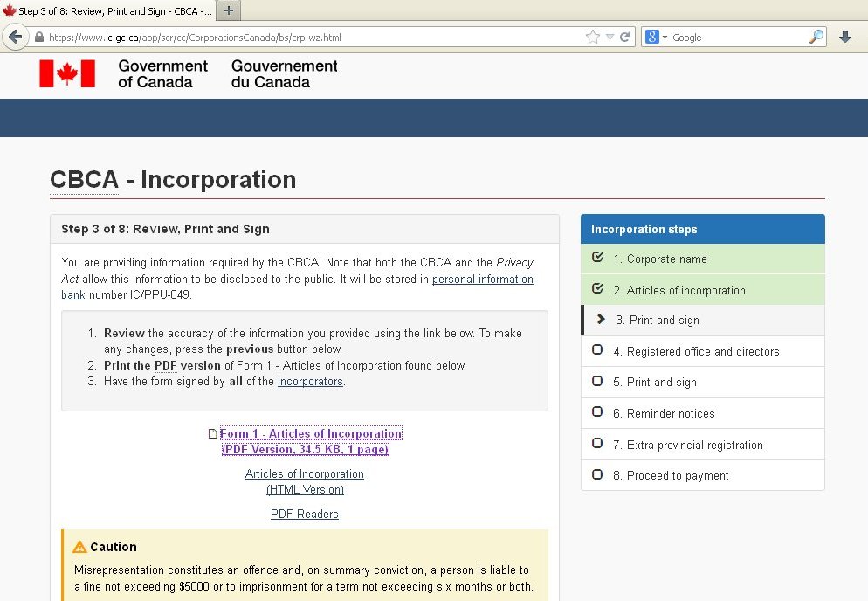Click the PDF document icon beside Form 1

coord(212,432)
